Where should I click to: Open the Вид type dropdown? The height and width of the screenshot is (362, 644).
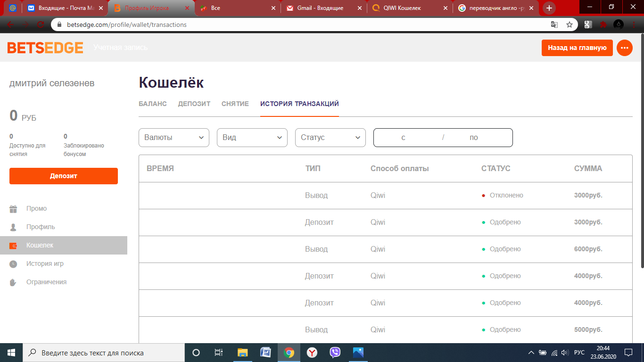click(x=252, y=138)
